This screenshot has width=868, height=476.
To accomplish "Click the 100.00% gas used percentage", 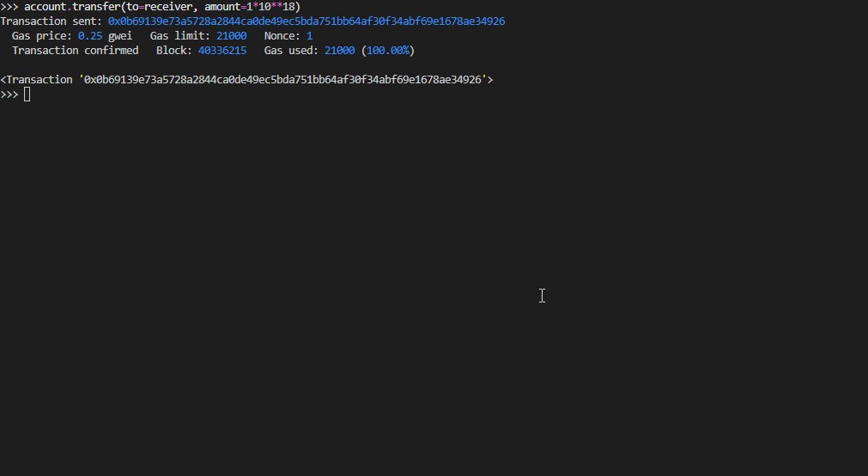I will (x=388, y=51).
